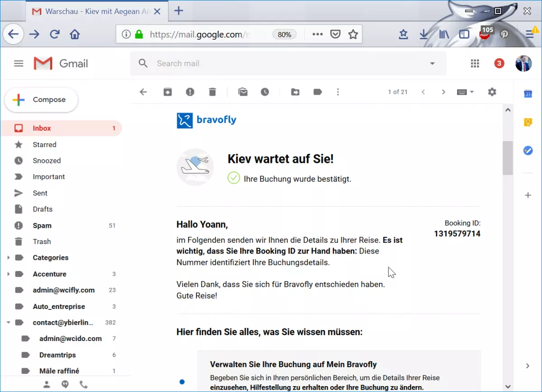Open Gmail settings gear
542x392 pixels.
point(492,92)
